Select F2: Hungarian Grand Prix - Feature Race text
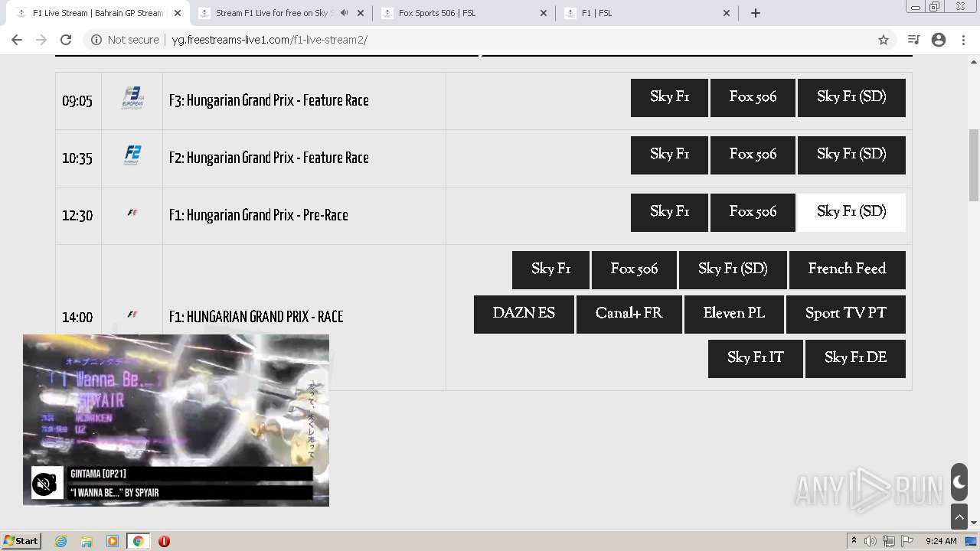The width and height of the screenshot is (980, 551). (x=269, y=158)
